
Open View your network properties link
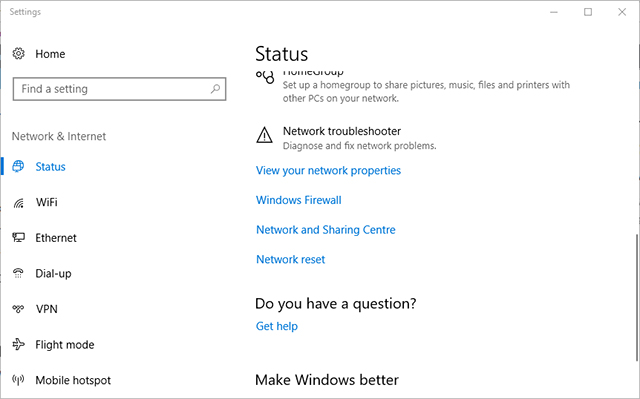pyautogui.click(x=328, y=171)
